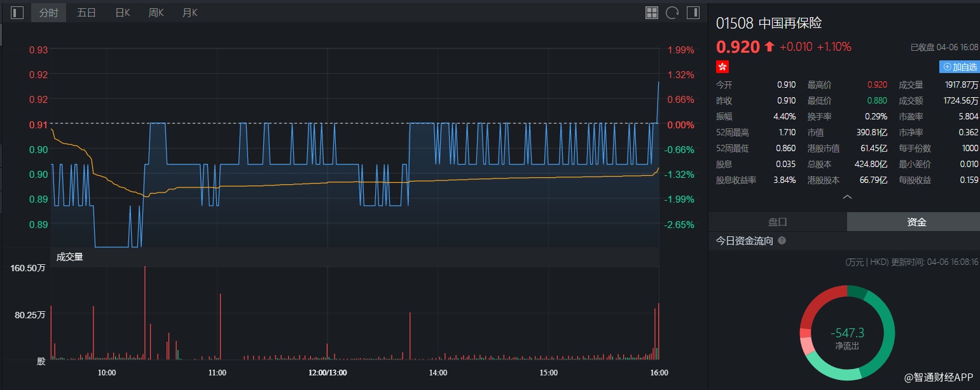Refresh the chart with the circular arrow
Screen dimensions: 980x390
672,13
